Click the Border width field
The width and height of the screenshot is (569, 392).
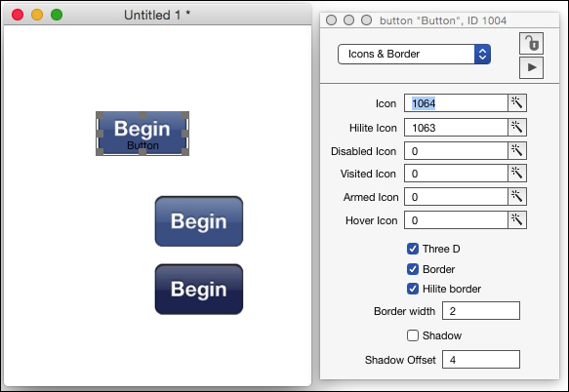[481, 311]
